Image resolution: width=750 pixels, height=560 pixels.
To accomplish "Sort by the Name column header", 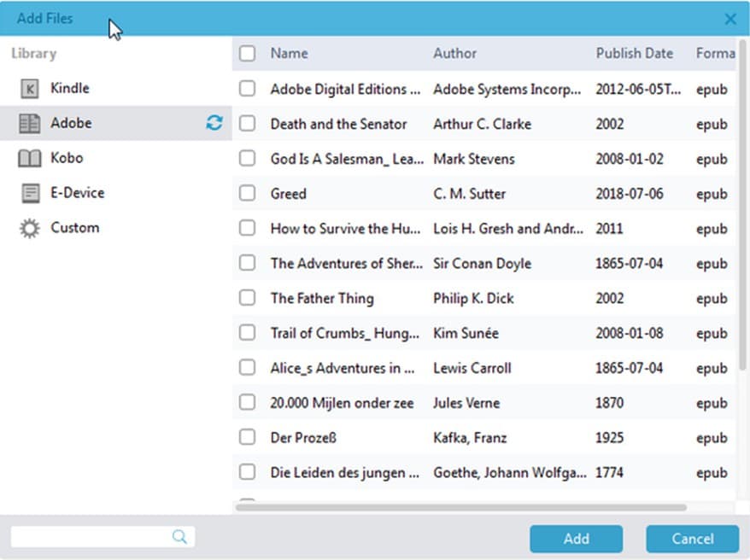I will coord(289,54).
